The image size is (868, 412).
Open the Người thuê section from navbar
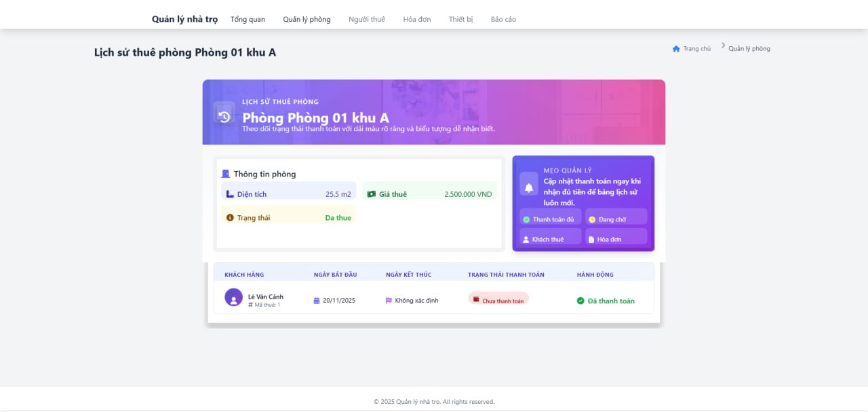tap(367, 19)
